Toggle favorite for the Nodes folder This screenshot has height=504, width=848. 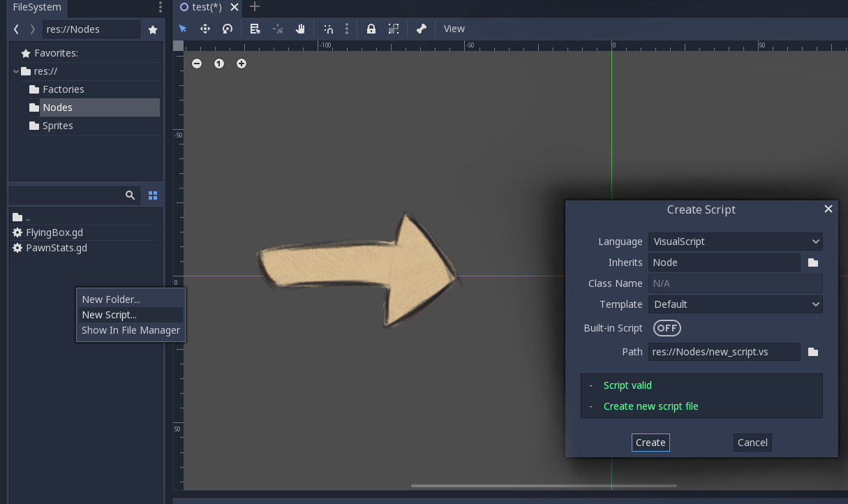(153, 29)
